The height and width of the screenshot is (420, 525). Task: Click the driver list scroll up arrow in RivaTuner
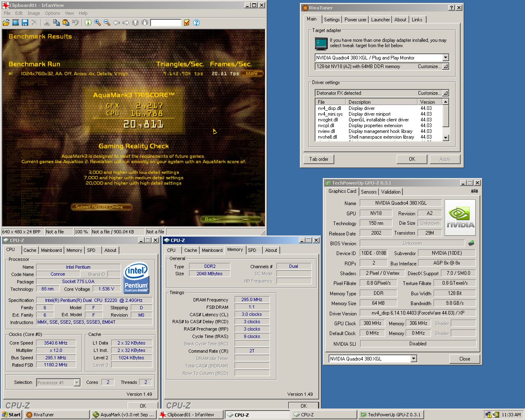[x=446, y=102]
